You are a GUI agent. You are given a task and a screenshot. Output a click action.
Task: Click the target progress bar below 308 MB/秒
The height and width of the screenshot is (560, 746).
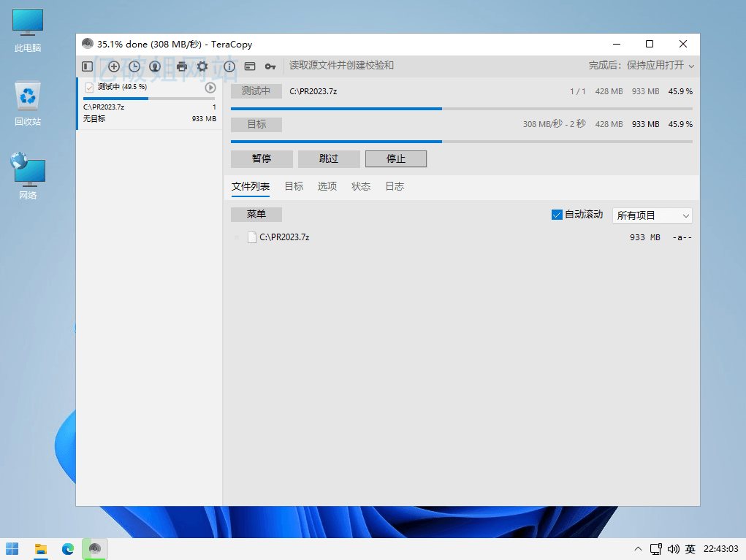462,142
